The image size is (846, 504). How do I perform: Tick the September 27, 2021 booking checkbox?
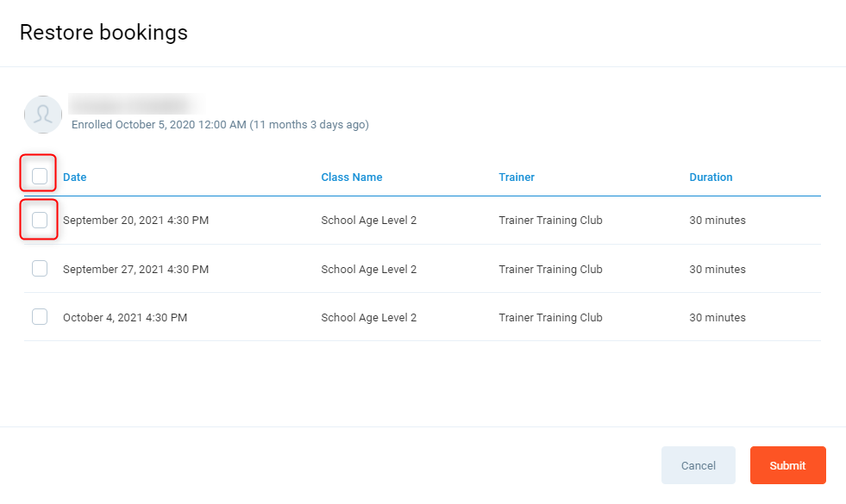pos(40,269)
